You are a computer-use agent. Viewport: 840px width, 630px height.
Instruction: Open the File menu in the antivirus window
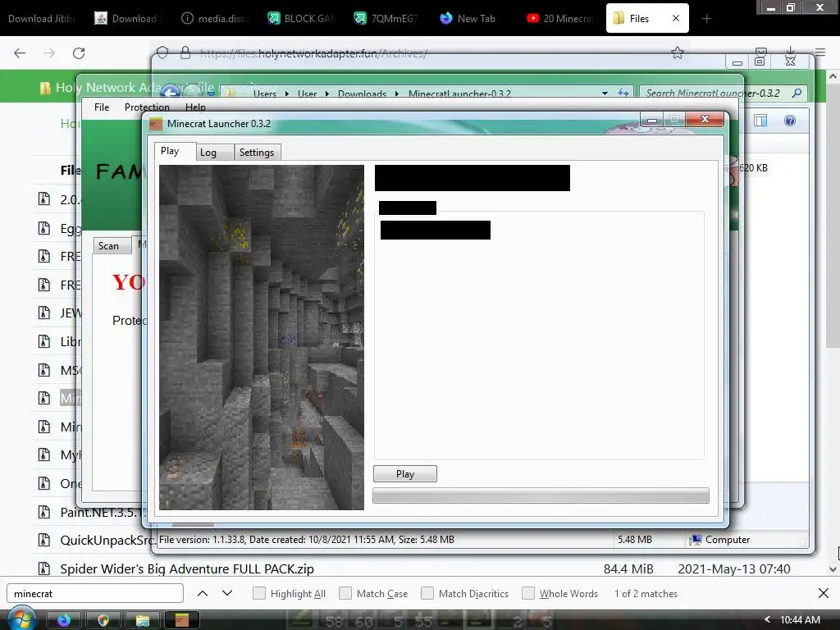point(102,107)
